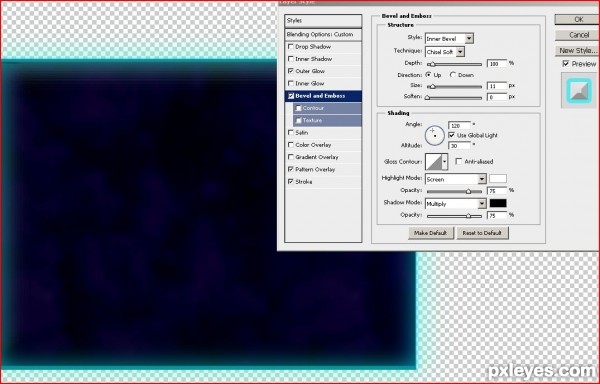Enable the Drop Shadow checkbox
The height and width of the screenshot is (384, 600).
(290, 47)
